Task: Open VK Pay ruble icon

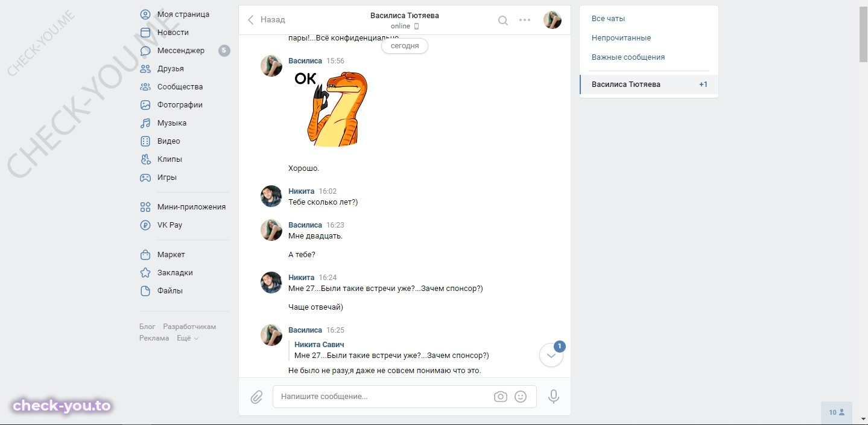Action: coord(145,225)
